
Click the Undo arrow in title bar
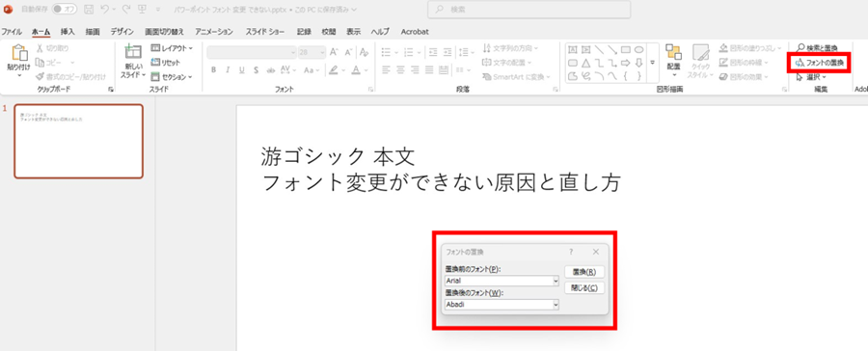click(x=104, y=10)
